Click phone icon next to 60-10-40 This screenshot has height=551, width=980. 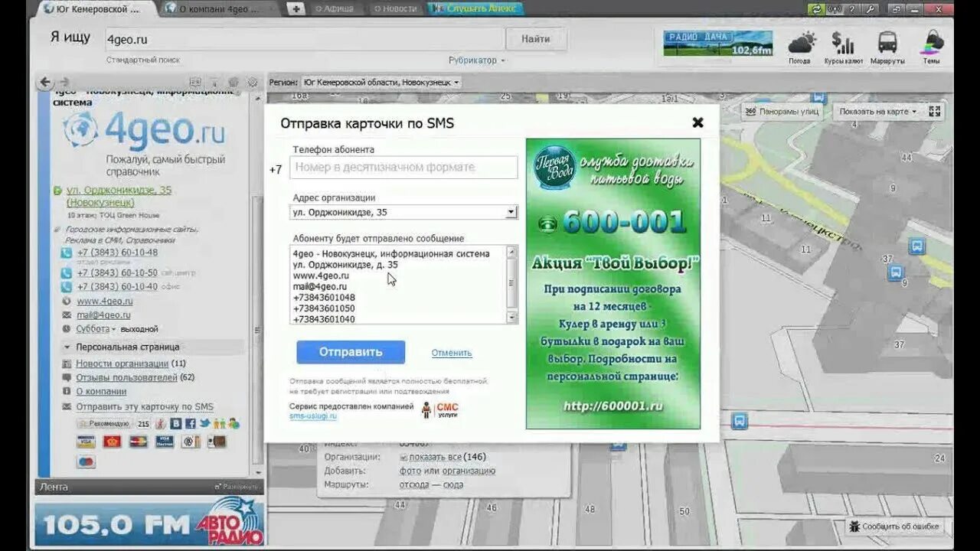tap(67, 287)
